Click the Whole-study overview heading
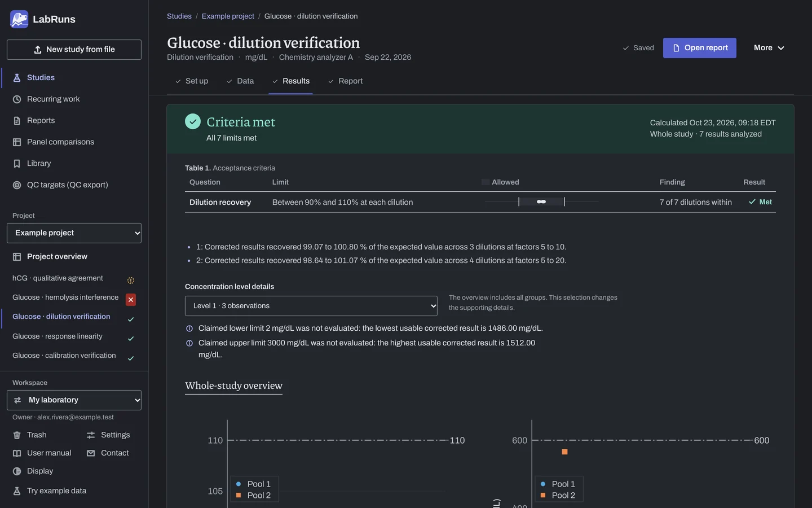Screen dimensions: 812x508 coord(233,386)
